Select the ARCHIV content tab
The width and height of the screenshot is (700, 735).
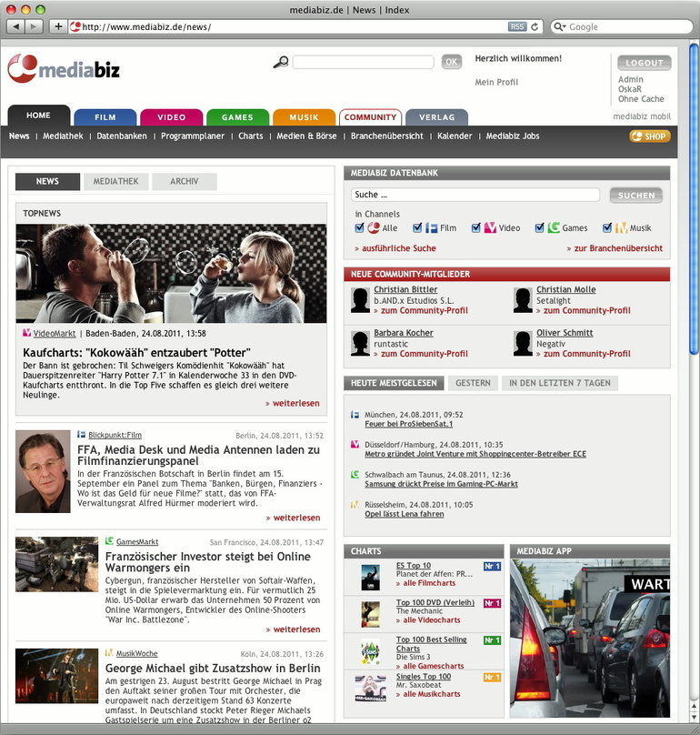[x=185, y=181]
